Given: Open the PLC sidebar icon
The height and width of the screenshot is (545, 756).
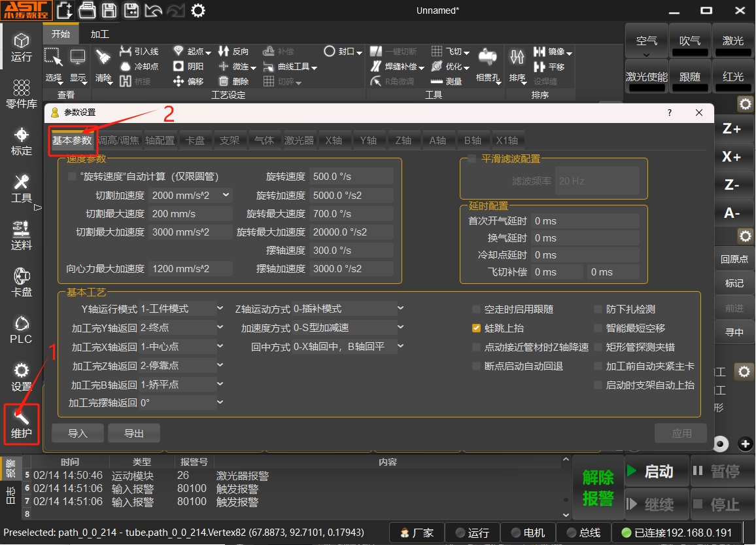Looking at the screenshot, I should [x=21, y=329].
